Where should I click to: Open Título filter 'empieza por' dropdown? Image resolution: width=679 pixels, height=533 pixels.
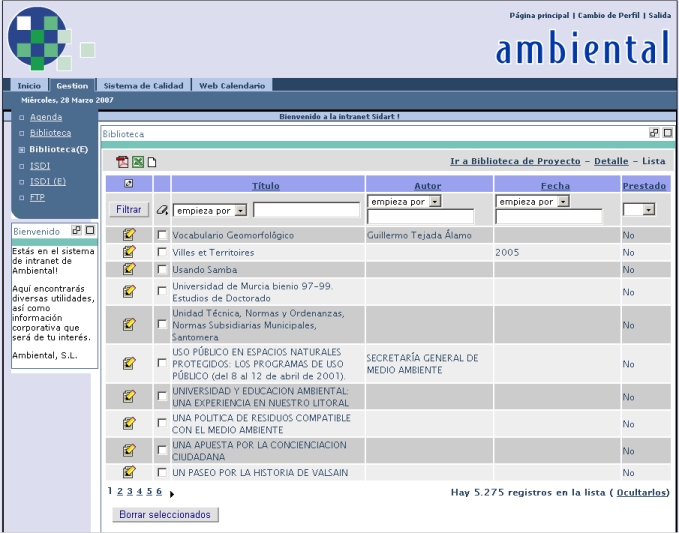tap(210, 210)
